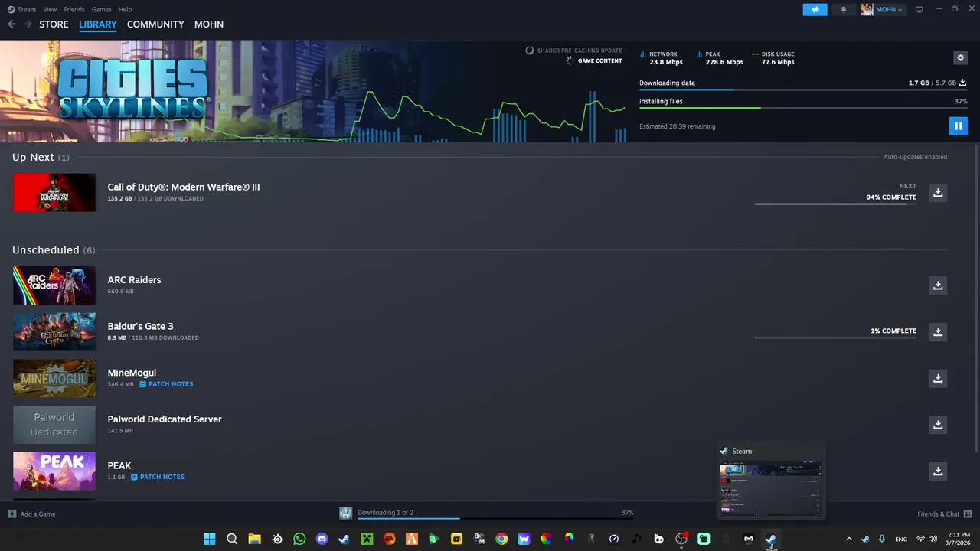Click Call of Duty 94% COMPLETE progress bar
The image size is (980, 551).
coord(835,204)
